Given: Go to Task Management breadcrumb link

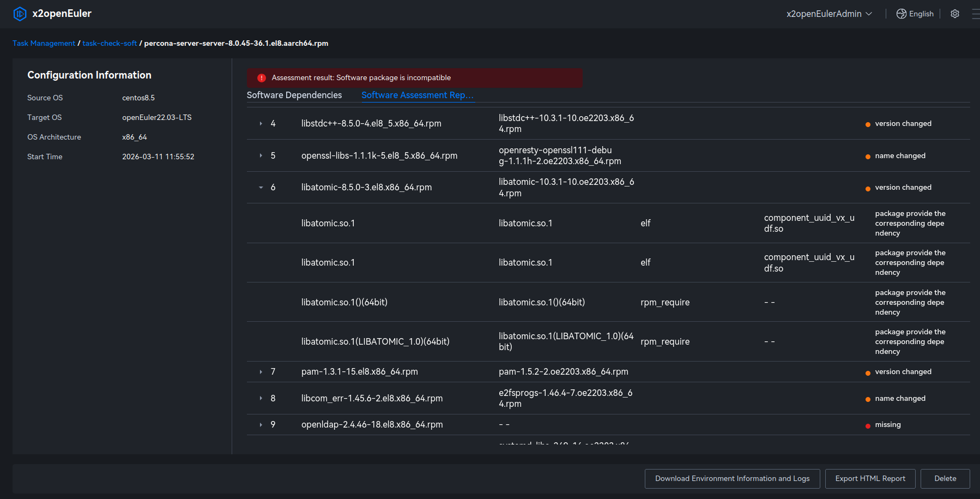Looking at the screenshot, I should tap(44, 43).
